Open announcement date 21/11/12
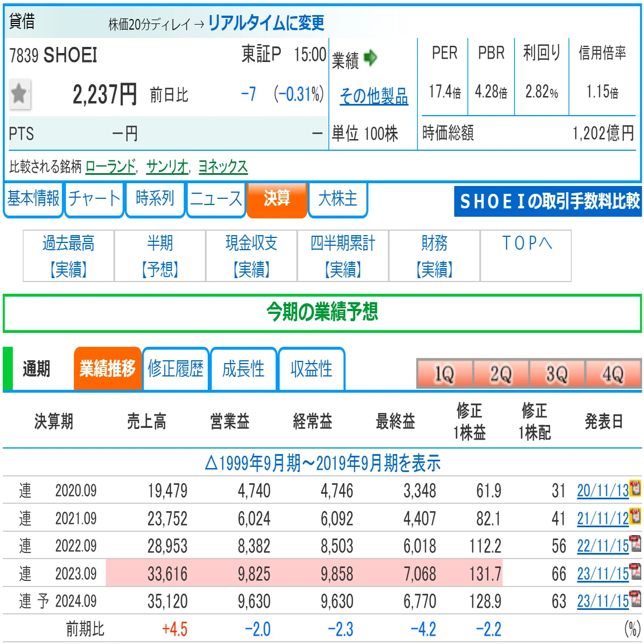The image size is (644, 644). 603,518
